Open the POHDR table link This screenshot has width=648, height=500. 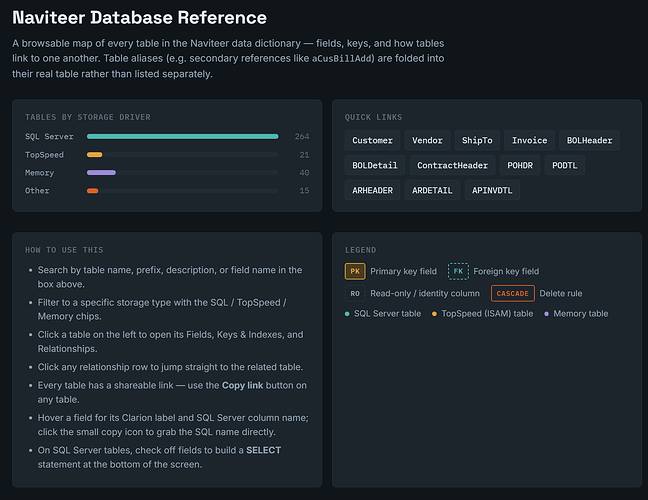click(x=520, y=165)
